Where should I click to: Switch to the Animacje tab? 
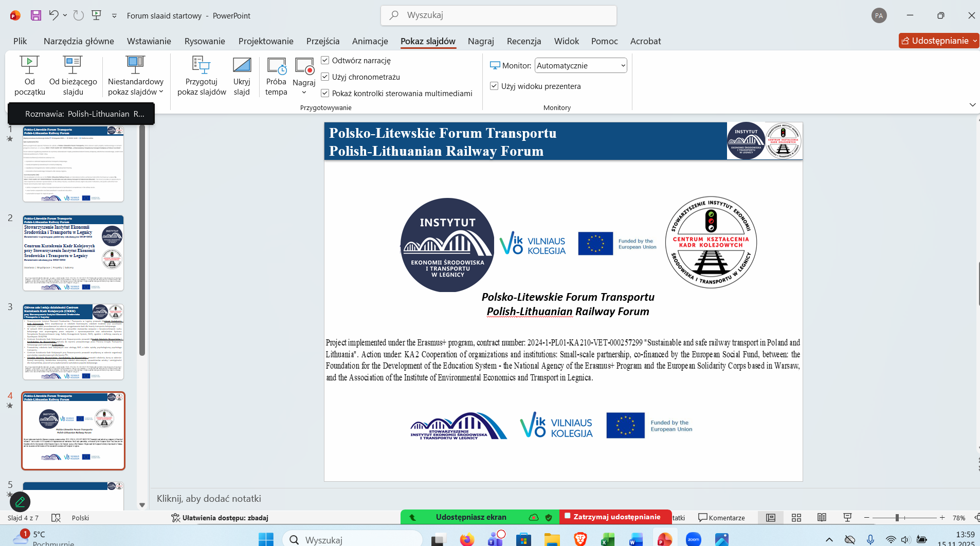(x=370, y=41)
